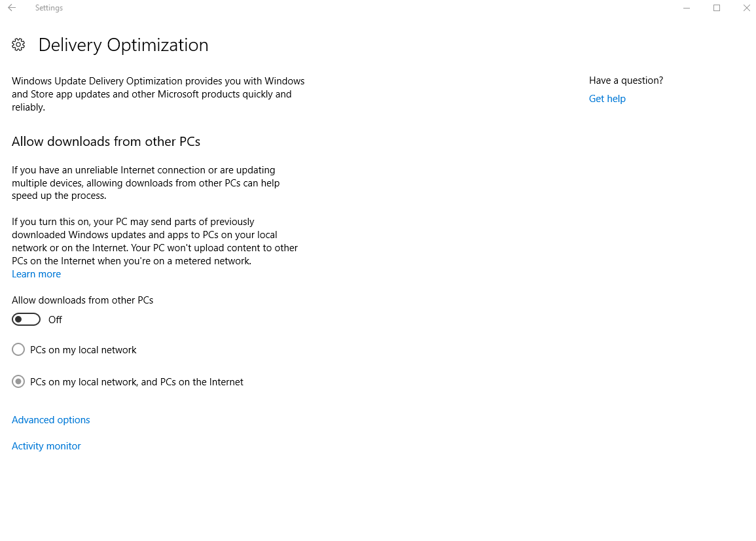Click the Have a question? text
The width and height of the screenshot is (756, 541).
tap(626, 80)
